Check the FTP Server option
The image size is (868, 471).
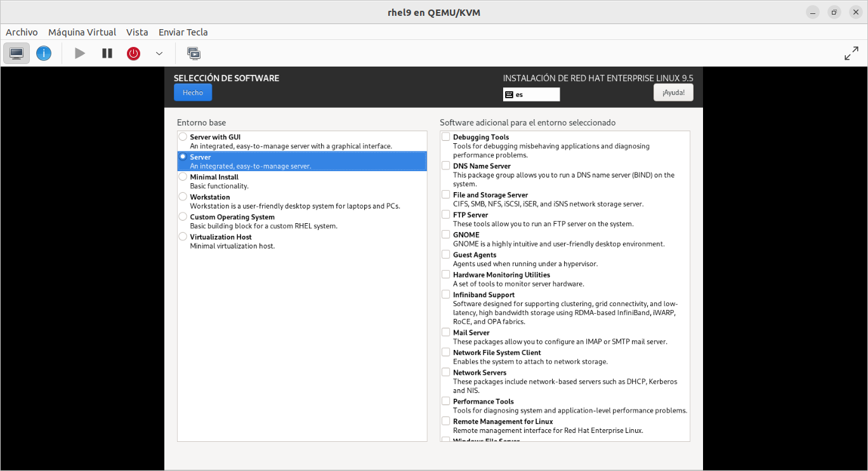point(446,214)
